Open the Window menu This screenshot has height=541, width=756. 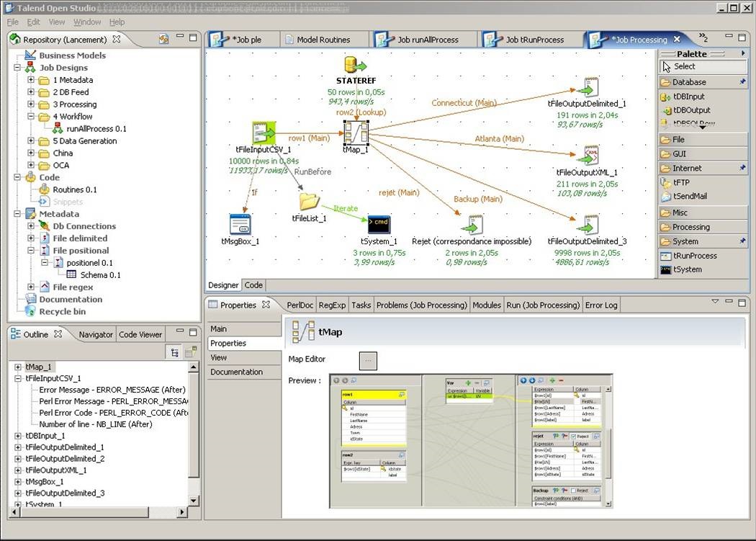[87, 22]
